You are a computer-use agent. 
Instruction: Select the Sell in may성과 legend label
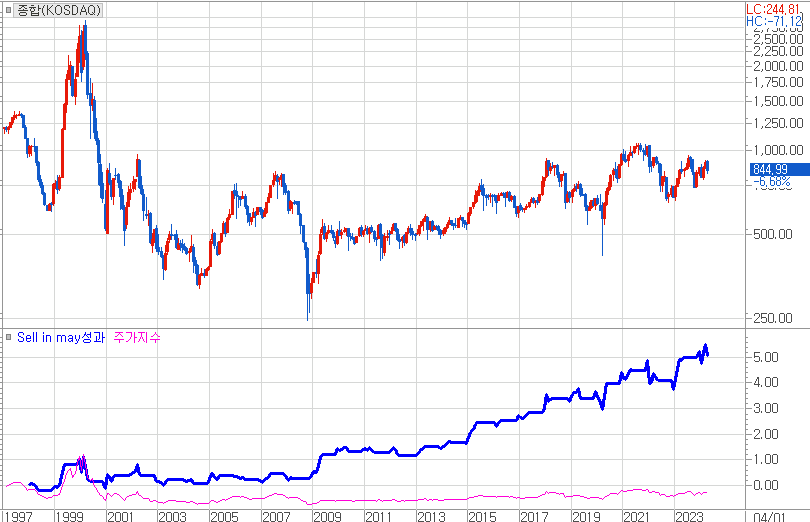(x=61, y=337)
